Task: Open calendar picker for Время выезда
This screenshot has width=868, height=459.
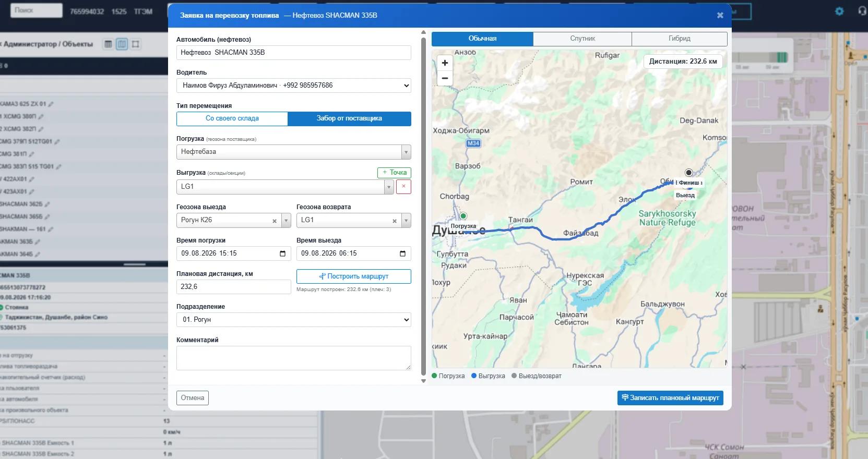Action: (402, 253)
